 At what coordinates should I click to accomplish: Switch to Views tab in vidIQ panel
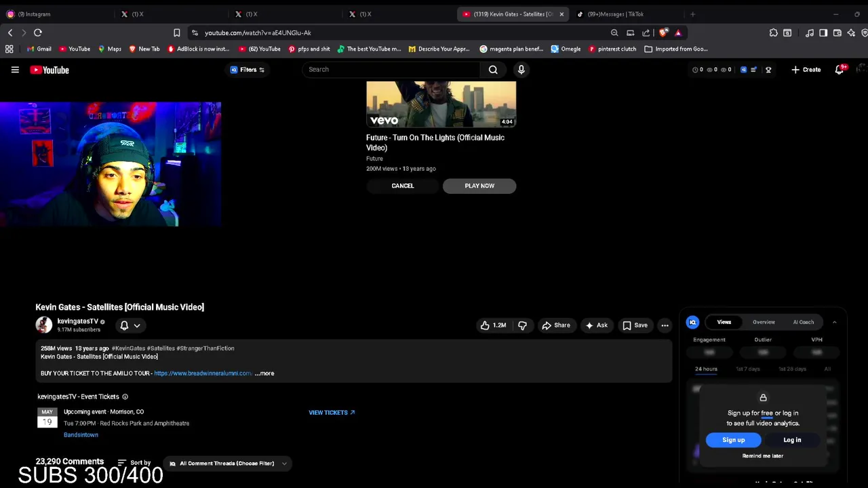pos(724,322)
